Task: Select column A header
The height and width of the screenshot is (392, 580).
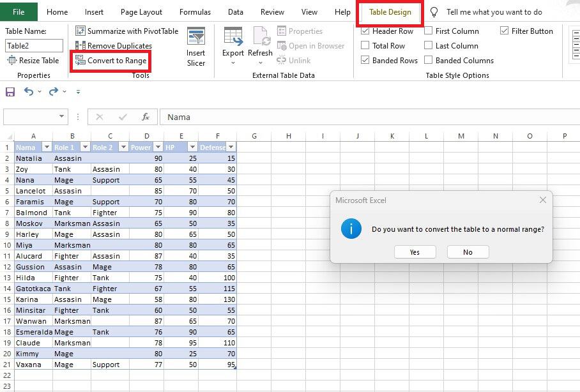Action: tap(33, 136)
